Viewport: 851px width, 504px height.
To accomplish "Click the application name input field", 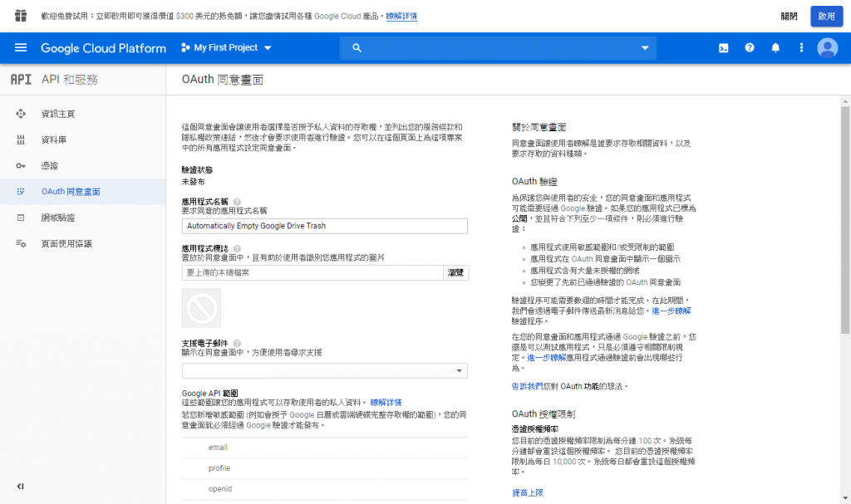I will coord(325,226).
